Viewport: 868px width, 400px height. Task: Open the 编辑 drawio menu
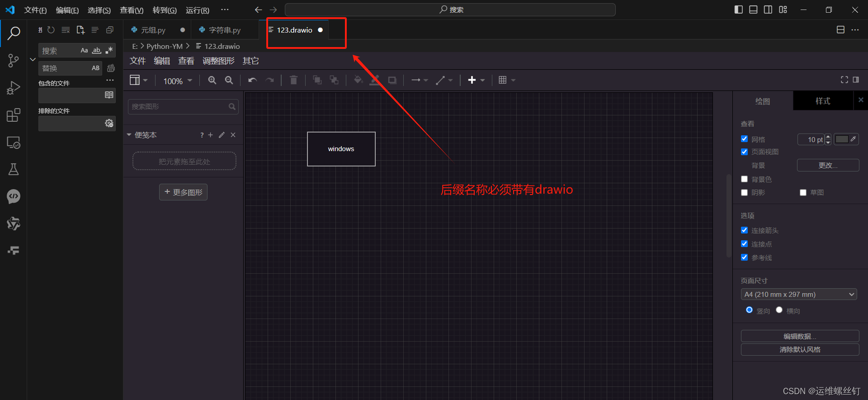(x=162, y=61)
